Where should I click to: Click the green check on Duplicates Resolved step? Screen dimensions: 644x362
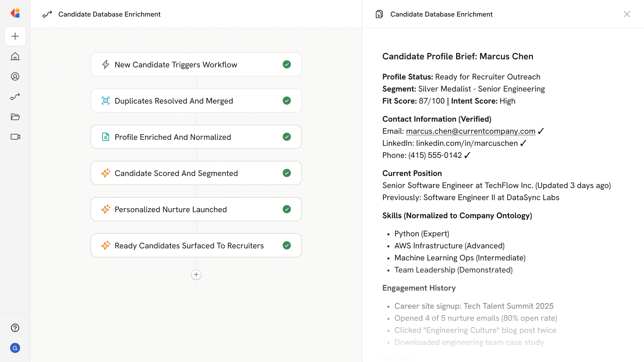click(286, 101)
